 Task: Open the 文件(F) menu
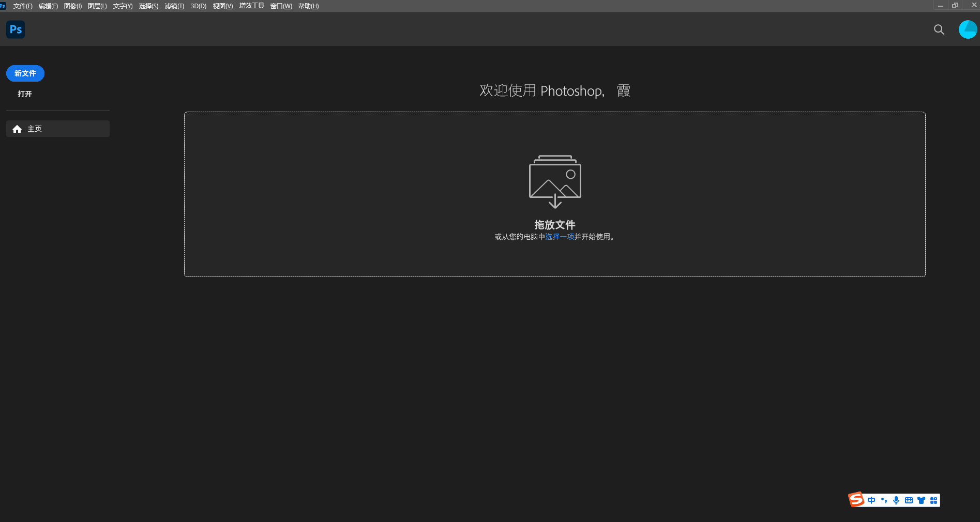[x=23, y=6]
